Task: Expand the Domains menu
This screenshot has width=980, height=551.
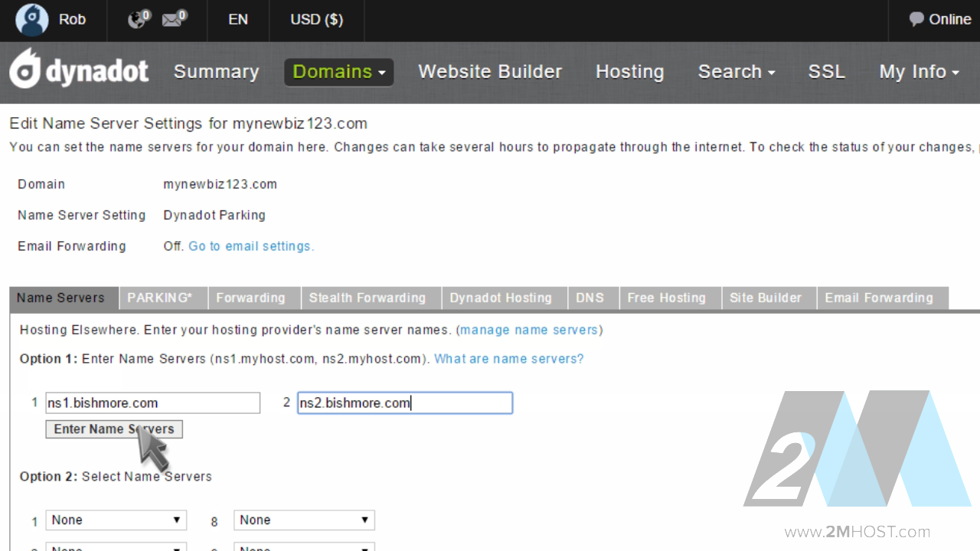Action: [x=338, y=72]
